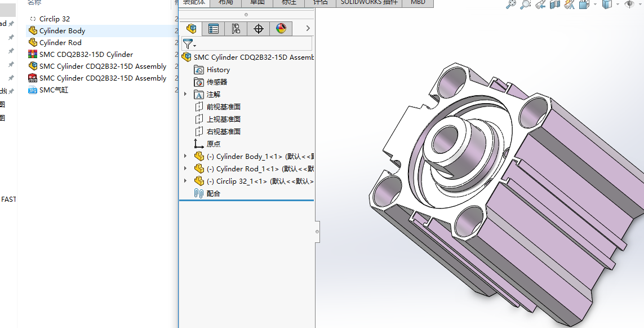Screen dimensions: 644x328
Task: Select Circlip 32_1<1> component in tree
Action: tap(254, 181)
